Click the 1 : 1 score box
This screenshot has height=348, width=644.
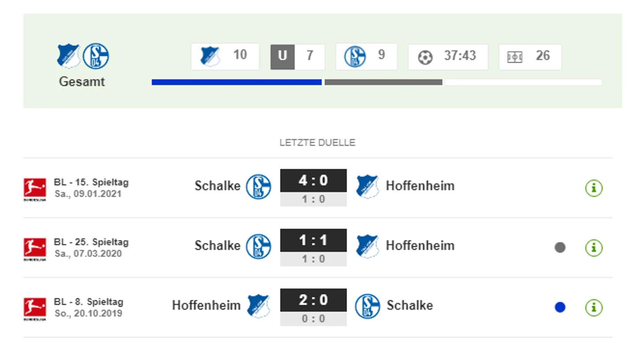[x=314, y=241]
